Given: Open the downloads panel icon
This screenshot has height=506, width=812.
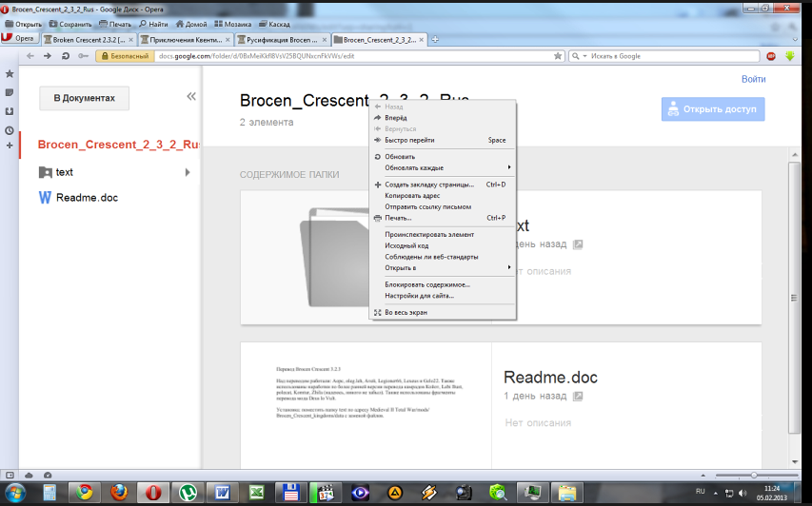Looking at the screenshot, I should pos(10,111).
